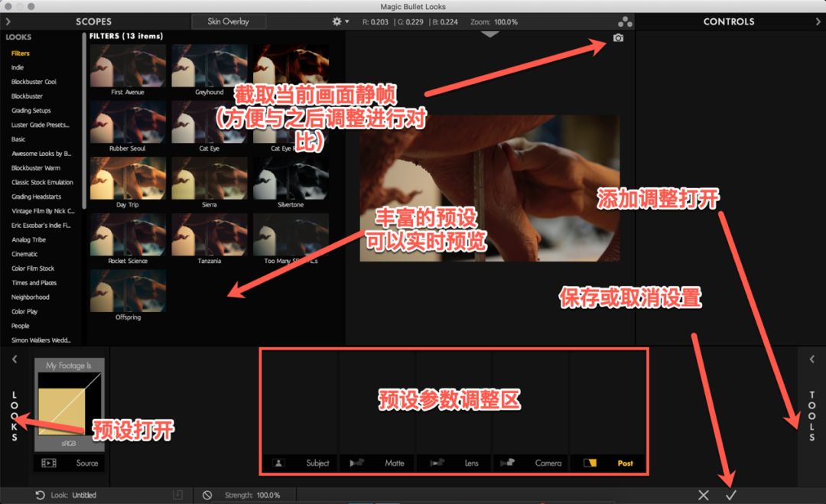This screenshot has width=826, height=504.
Task: Open the Basic looks category
Action: [x=18, y=139]
